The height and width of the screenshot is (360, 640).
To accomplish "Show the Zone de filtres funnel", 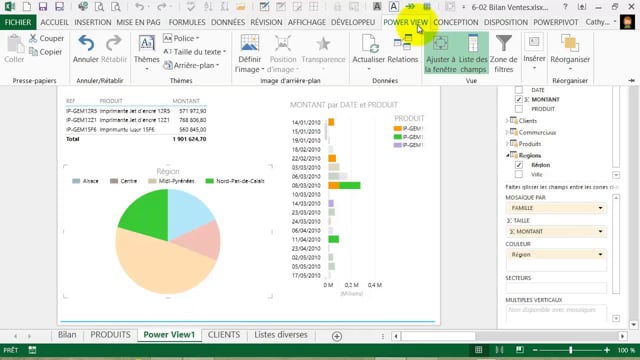I will click(504, 44).
